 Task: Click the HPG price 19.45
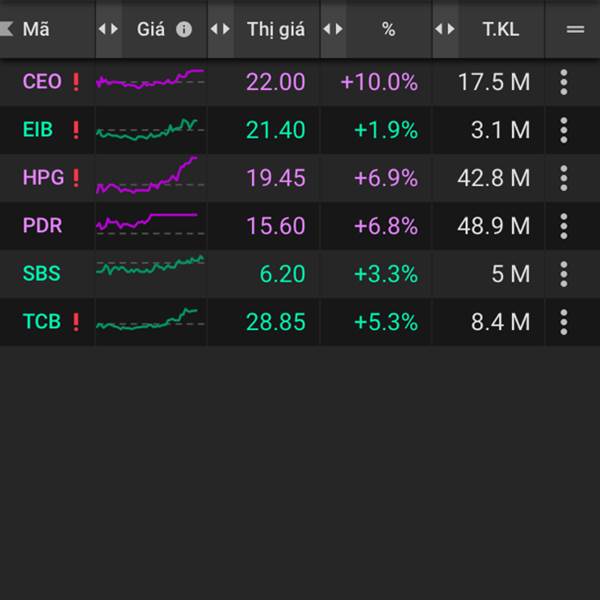point(276,178)
